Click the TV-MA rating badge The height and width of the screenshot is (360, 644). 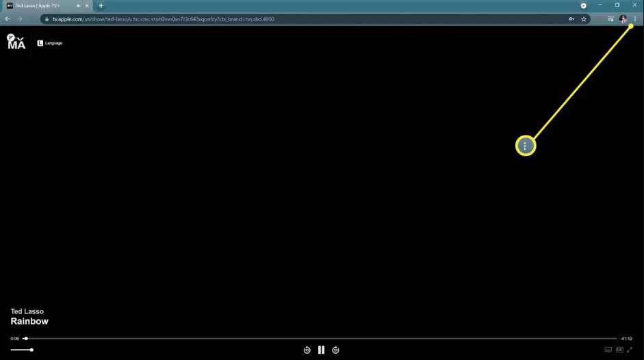16,42
